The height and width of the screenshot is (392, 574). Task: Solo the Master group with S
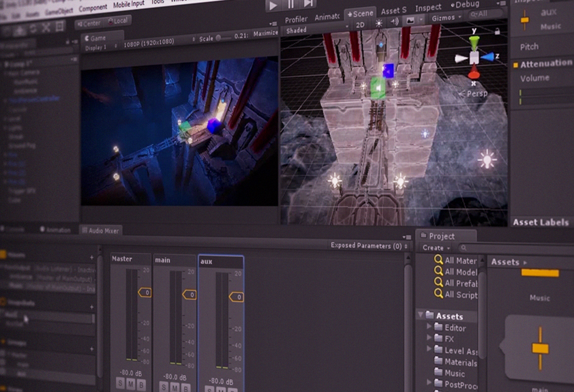point(121,383)
